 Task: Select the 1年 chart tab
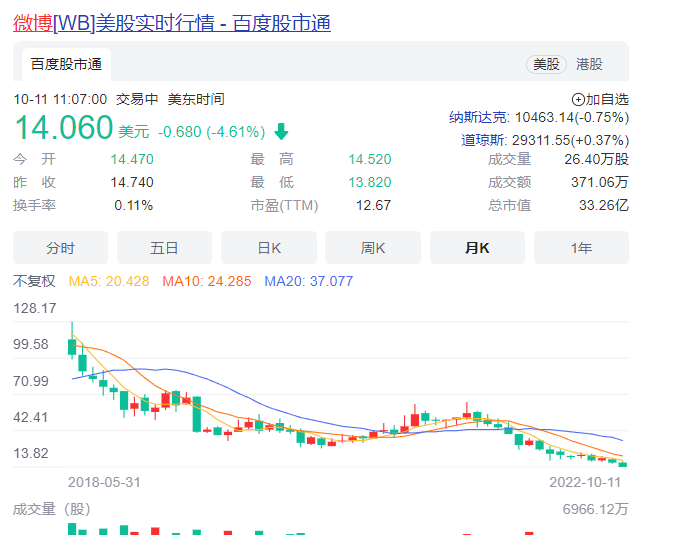pos(581,248)
